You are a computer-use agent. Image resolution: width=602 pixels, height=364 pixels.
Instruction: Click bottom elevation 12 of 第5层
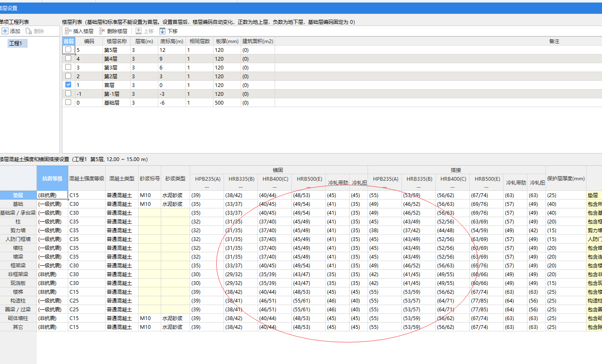172,50
